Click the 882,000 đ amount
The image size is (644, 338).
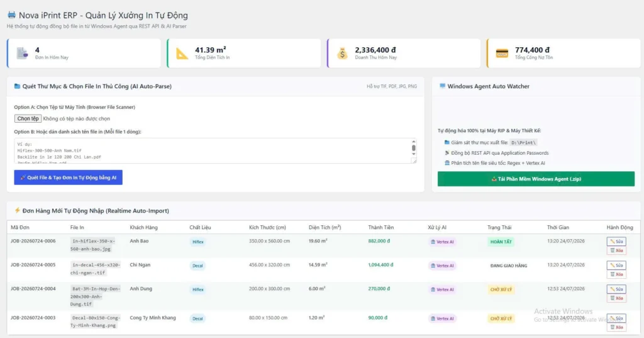point(379,241)
